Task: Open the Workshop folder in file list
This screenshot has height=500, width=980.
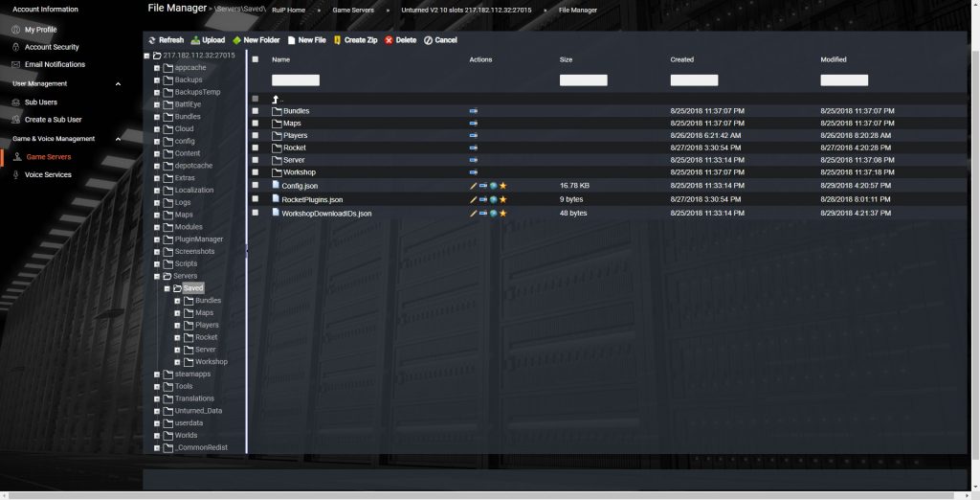Action: pos(300,172)
